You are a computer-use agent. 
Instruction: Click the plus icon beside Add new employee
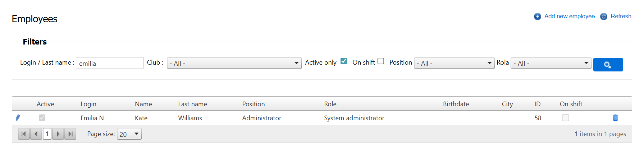pos(538,17)
